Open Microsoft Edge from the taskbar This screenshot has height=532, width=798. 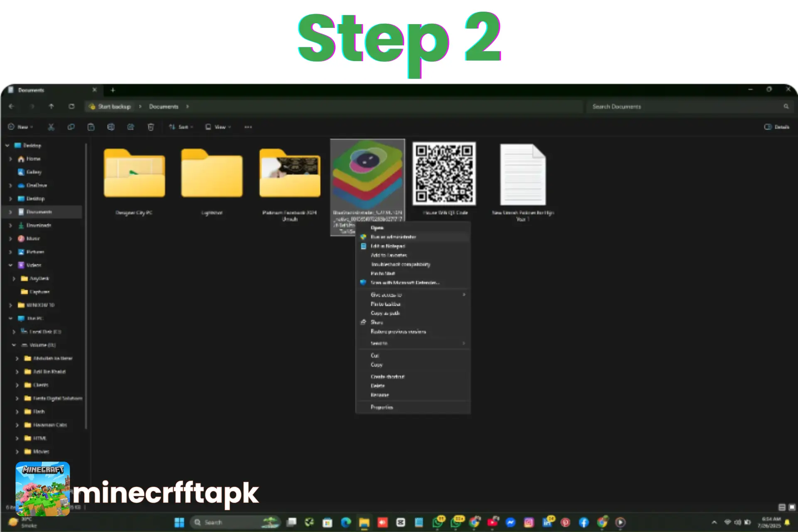pyautogui.click(x=346, y=522)
